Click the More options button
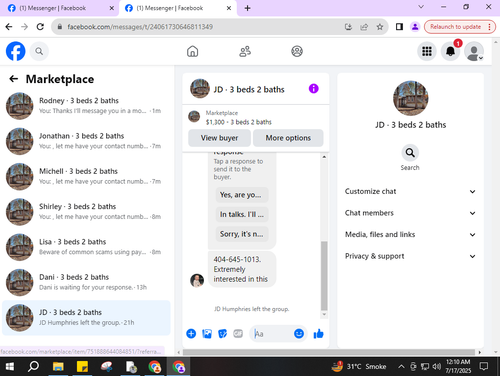500x376 pixels. tap(288, 138)
